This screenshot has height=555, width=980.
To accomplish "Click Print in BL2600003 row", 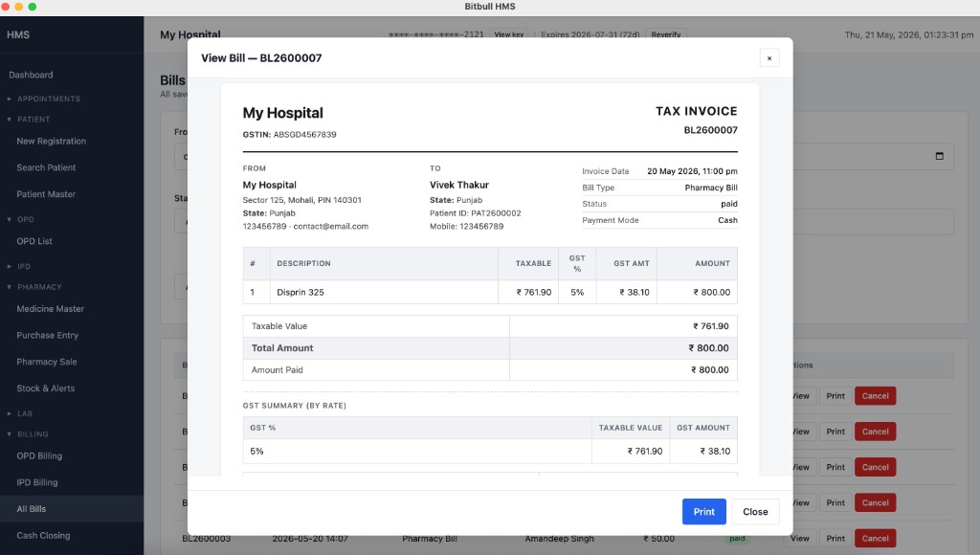I will click(x=835, y=538).
